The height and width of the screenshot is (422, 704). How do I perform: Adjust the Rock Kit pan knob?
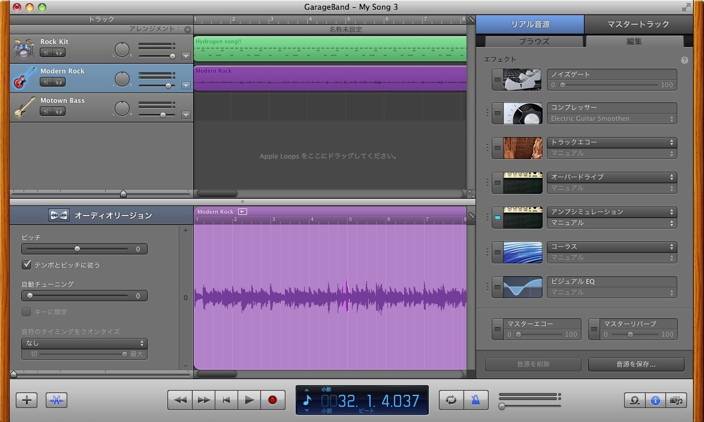[122, 49]
